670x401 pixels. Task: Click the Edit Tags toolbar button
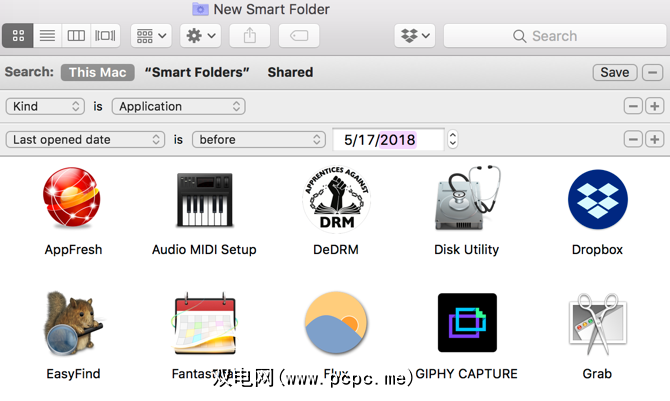point(299,35)
